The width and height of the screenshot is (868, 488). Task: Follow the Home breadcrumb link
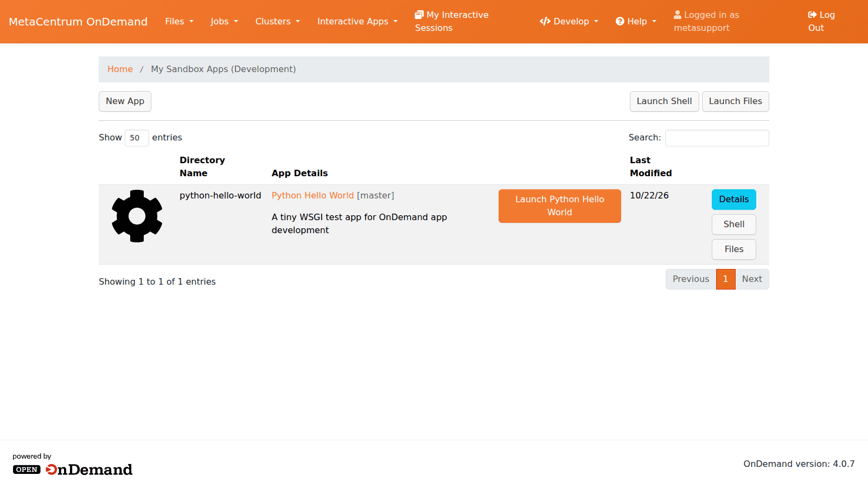coord(120,69)
